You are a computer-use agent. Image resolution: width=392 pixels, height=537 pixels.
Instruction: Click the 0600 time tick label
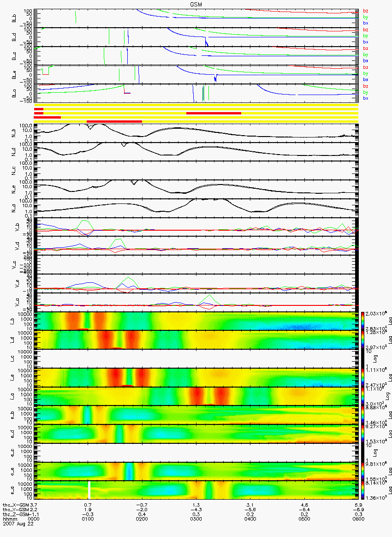click(358, 519)
